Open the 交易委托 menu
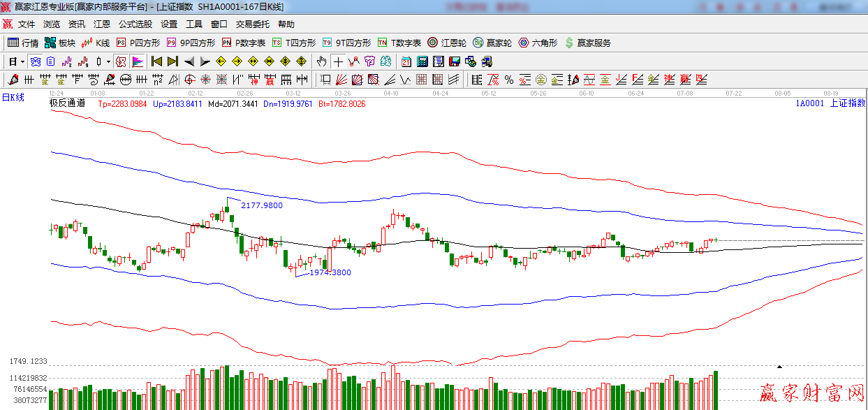This screenshot has height=410, width=868. point(252,24)
